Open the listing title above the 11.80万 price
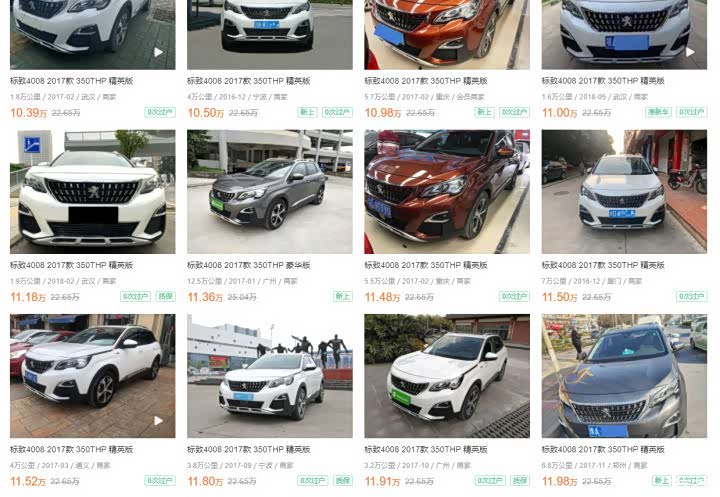 point(248,449)
